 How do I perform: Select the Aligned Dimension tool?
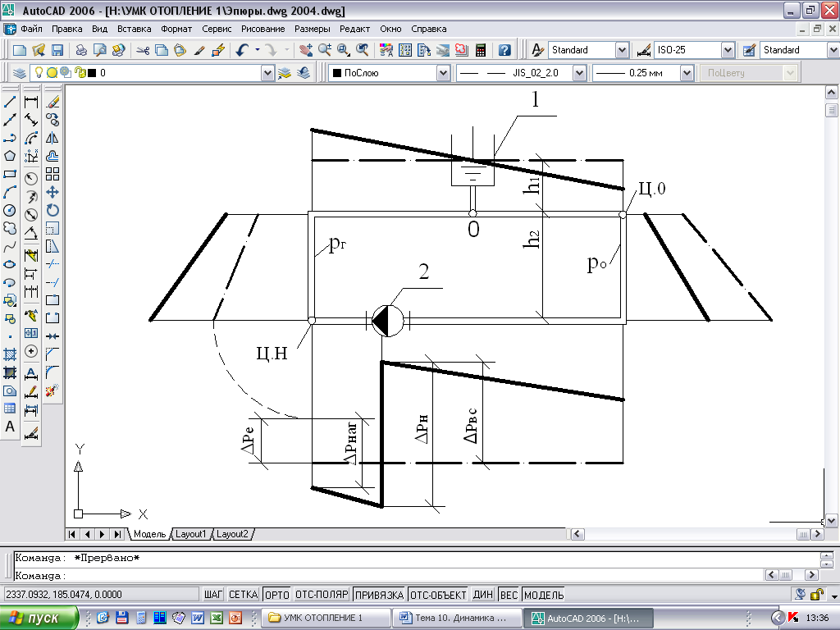pos(31,120)
